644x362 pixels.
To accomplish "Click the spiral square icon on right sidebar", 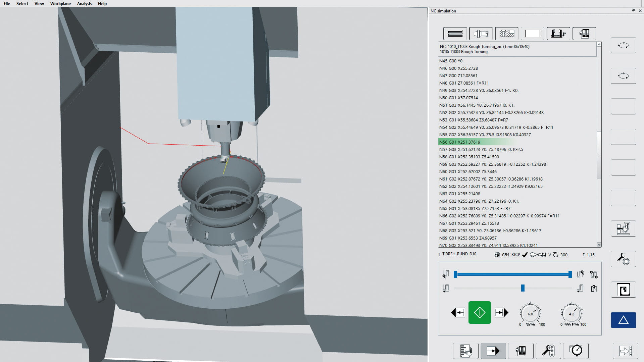I will pyautogui.click(x=623, y=290).
